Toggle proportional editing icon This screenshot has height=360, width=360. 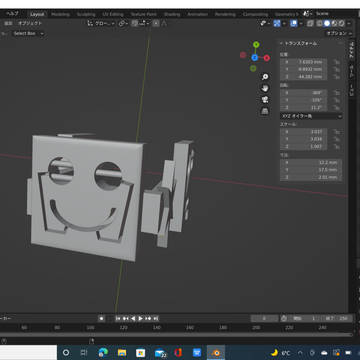click(156, 23)
